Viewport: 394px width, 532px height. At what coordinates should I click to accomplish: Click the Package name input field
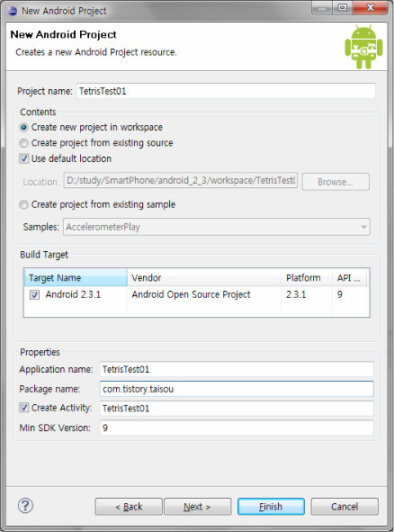(237, 389)
